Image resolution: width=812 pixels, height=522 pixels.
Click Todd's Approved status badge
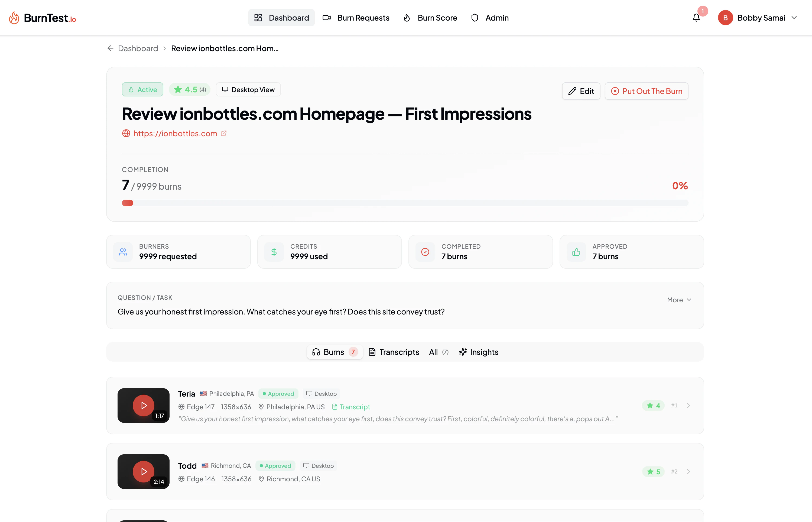click(275, 466)
